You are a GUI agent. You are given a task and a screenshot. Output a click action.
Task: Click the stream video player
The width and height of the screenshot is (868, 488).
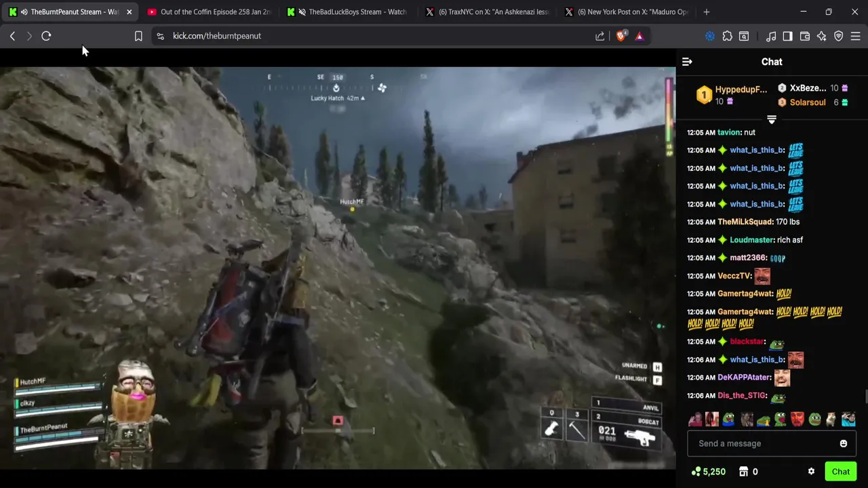(338, 266)
